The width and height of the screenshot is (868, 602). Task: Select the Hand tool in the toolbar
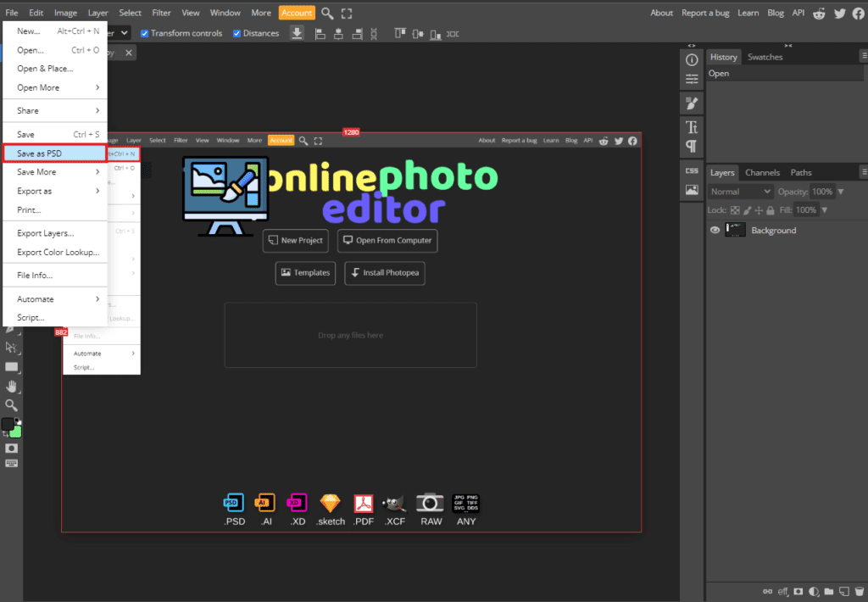12,387
